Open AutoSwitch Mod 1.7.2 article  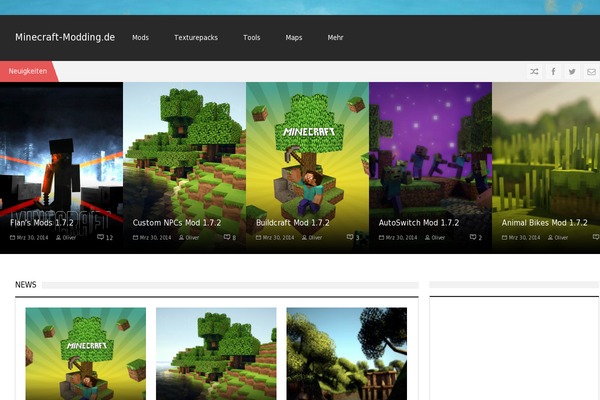(x=419, y=223)
